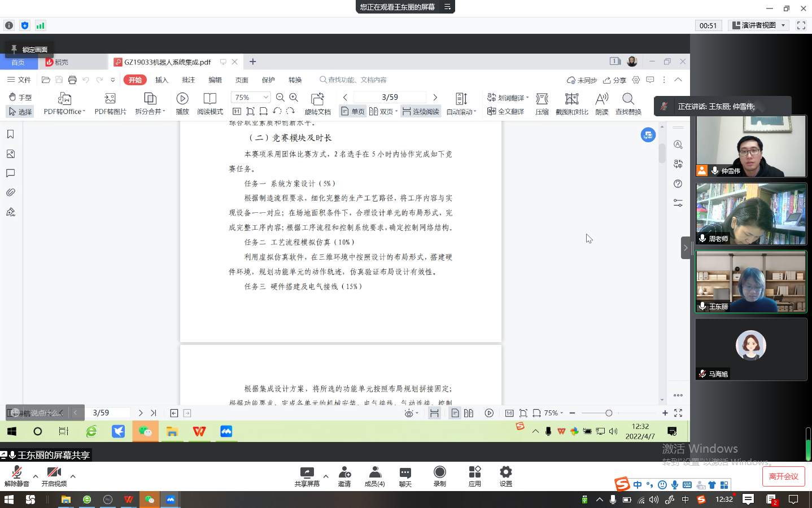Switch to the 插入 ribbon tab

(162, 80)
